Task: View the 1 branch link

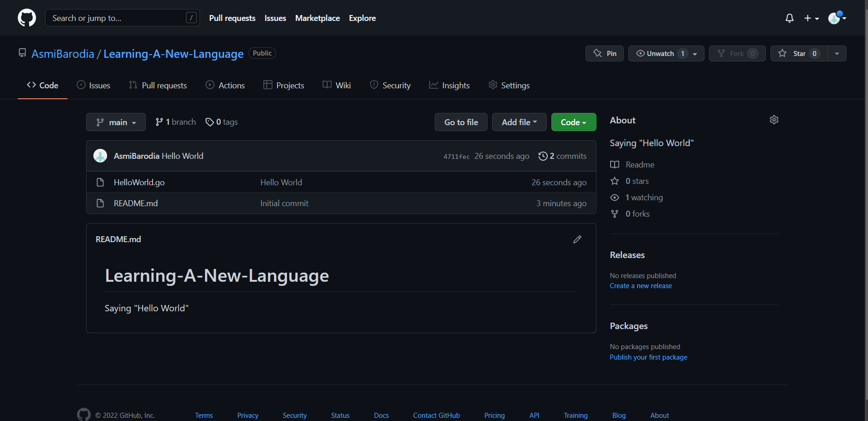Action: pyautogui.click(x=175, y=122)
